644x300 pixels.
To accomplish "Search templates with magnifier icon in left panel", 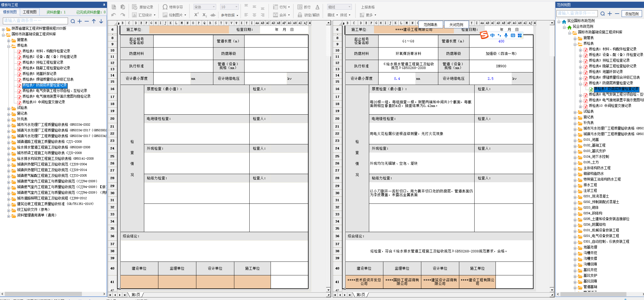I will click(73, 21).
